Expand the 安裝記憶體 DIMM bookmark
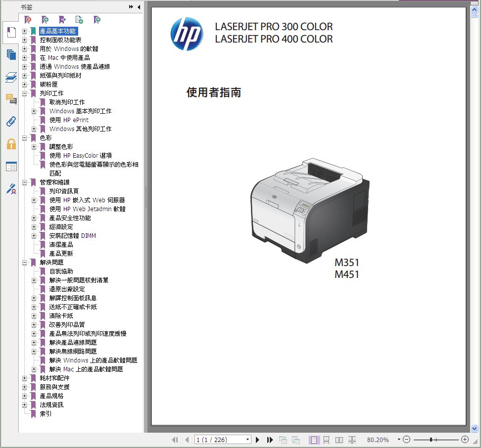481x448 pixels. point(34,236)
